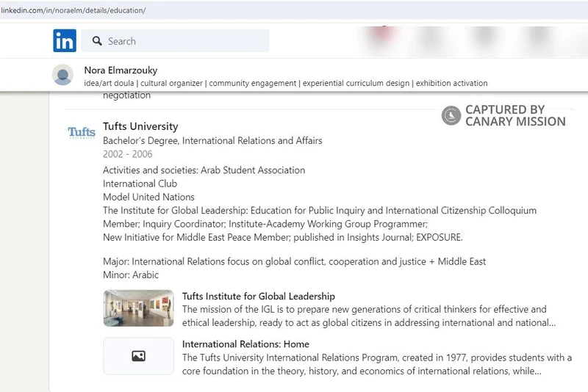This screenshot has width=588, height=392.
Task: Open Tufts Institute for Global Leadership thumbnail
Action: tap(138, 308)
